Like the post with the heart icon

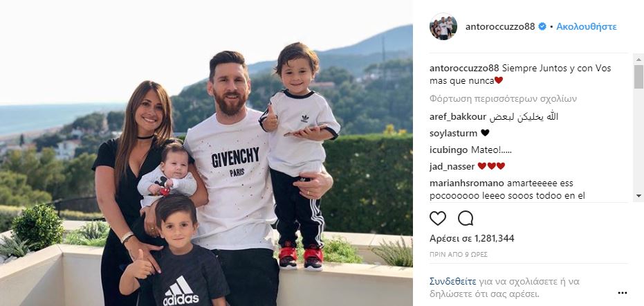[438, 218]
